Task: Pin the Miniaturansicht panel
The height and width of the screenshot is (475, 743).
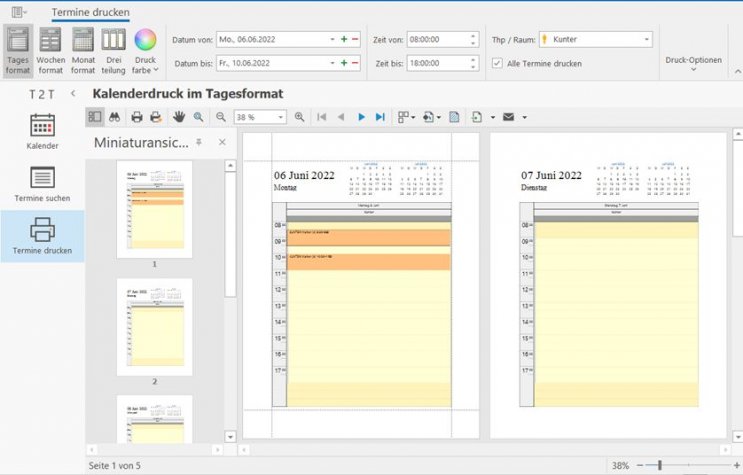Action: click(x=199, y=142)
